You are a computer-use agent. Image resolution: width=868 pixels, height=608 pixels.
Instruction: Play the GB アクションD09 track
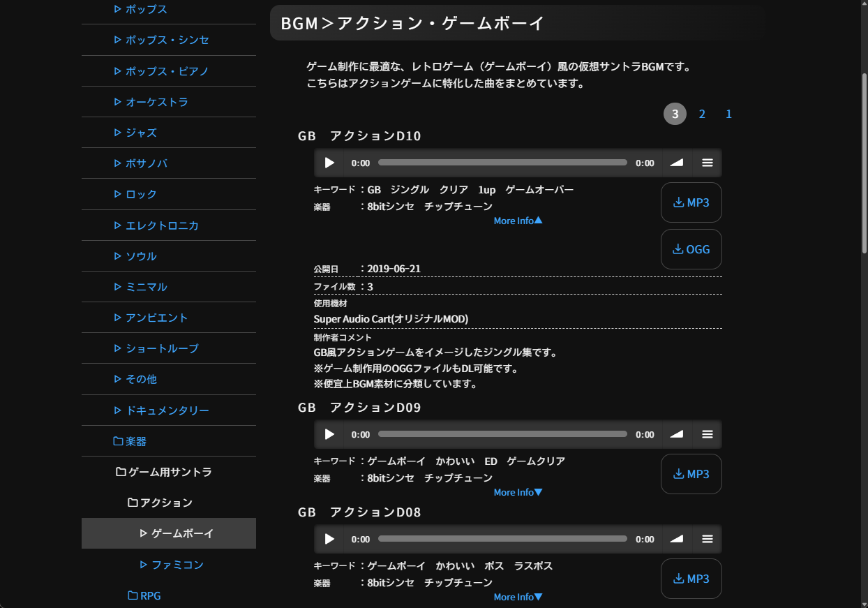click(329, 433)
